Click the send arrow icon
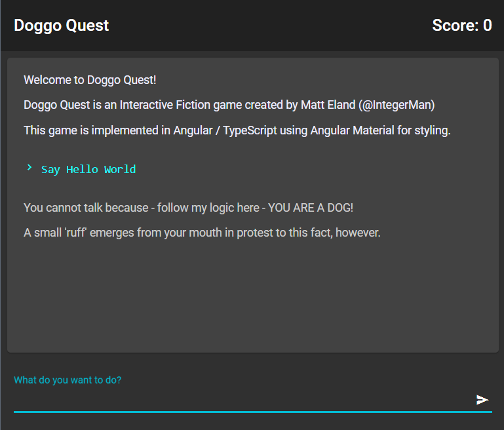The height and width of the screenshot is (430, 504). click(x=482, y=400)
